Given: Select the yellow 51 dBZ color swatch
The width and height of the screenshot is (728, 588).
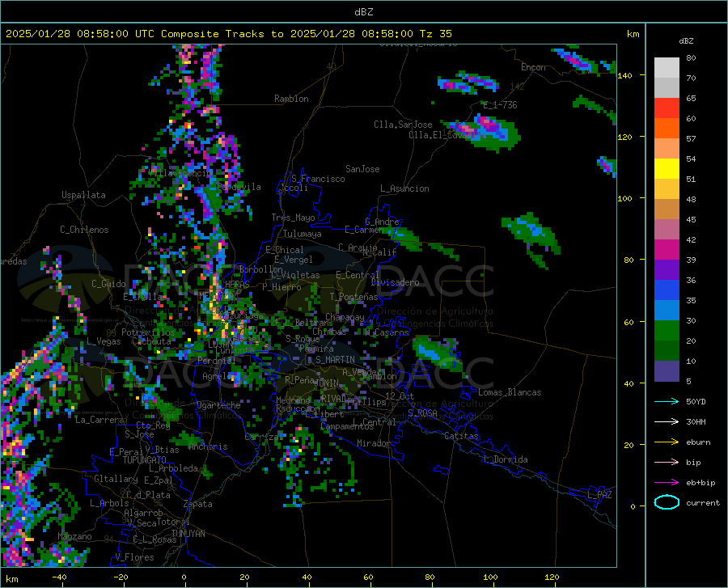Looking at the screenshot, I should [x=667, y=169].
